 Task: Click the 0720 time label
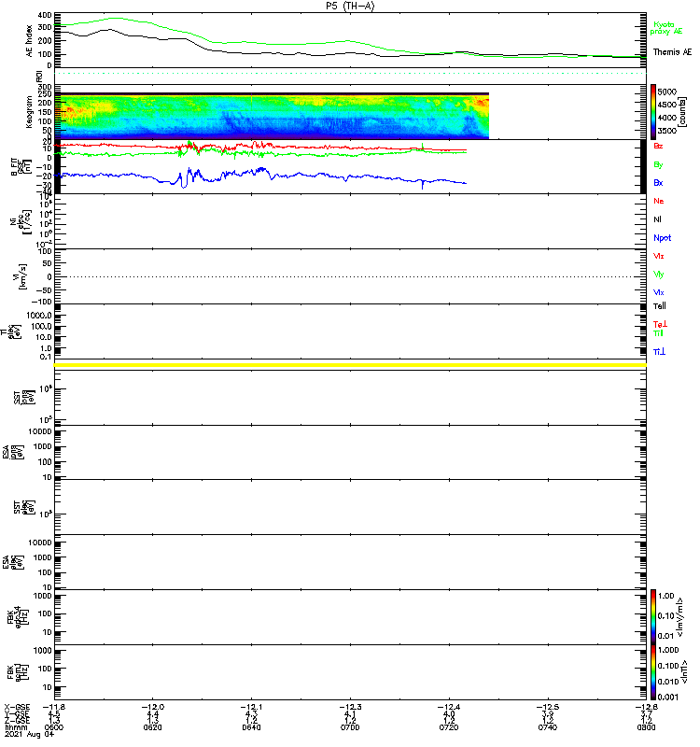(x=449, y=727)
